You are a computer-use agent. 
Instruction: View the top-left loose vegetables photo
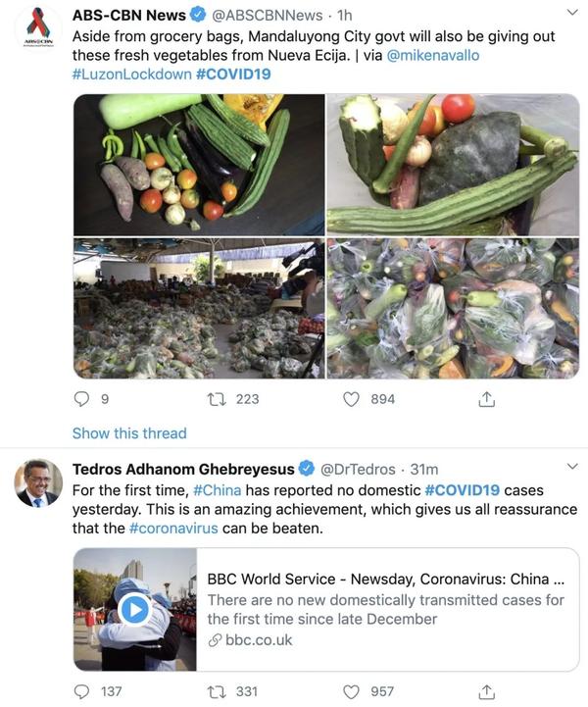pos(199,165)
